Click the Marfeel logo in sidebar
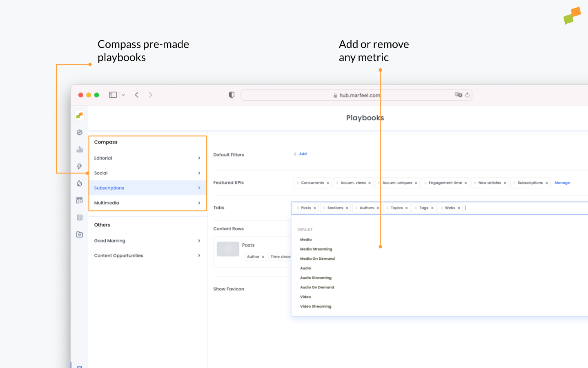The width and height of the screenshot is (588, 368). (x=80, y=116)
